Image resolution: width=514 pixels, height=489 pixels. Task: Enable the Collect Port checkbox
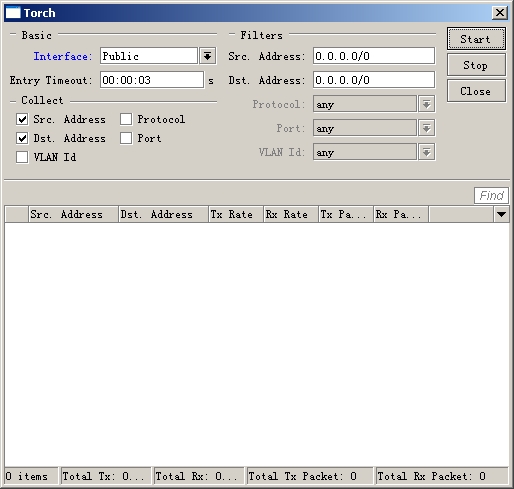pos(126,138)
